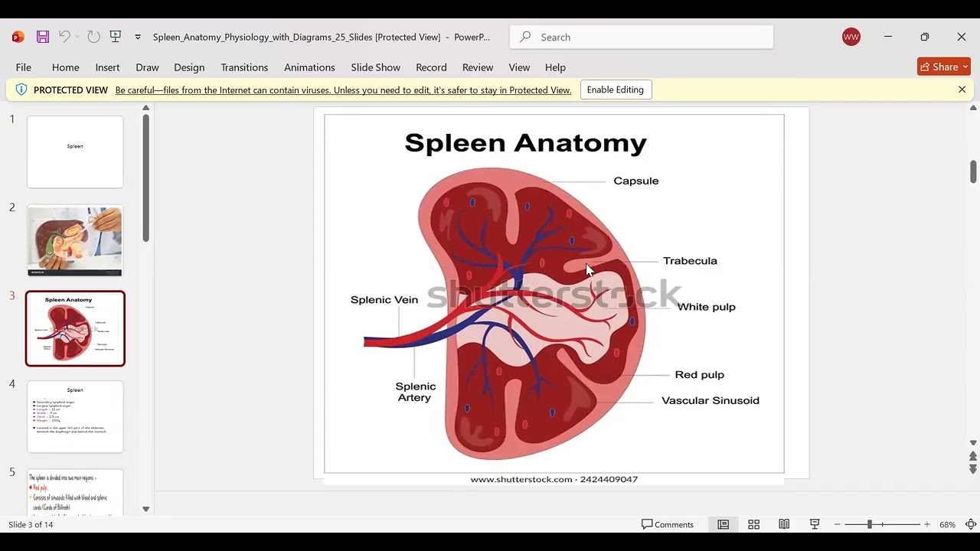
Task: Go to previous slide with double-up arrow
Action: [973, 456]
